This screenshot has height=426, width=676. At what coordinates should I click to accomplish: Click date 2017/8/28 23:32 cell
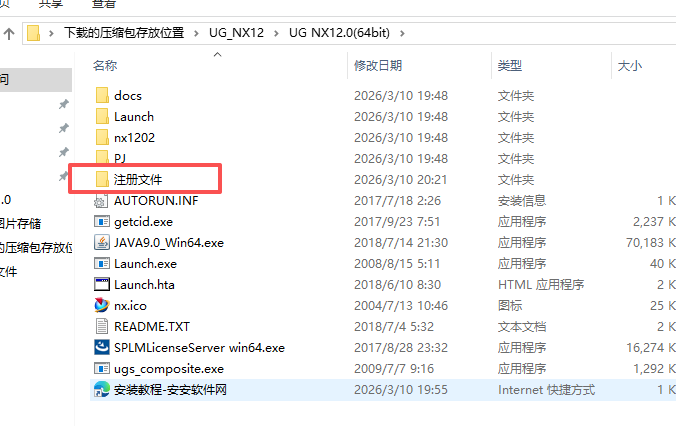pyautogui.click(x=401, y=348)
